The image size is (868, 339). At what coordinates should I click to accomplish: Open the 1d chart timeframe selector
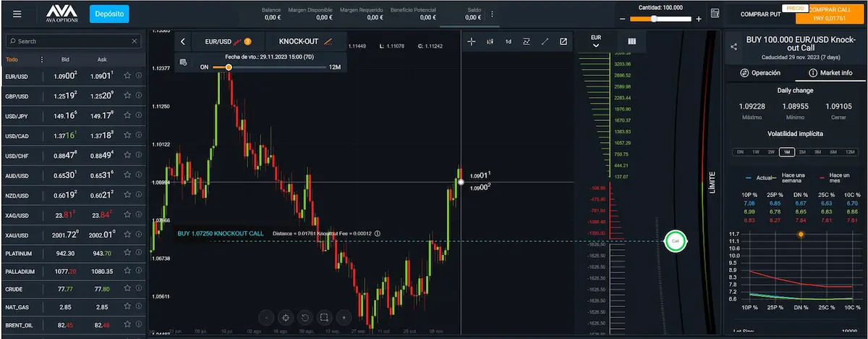[509, 41]
